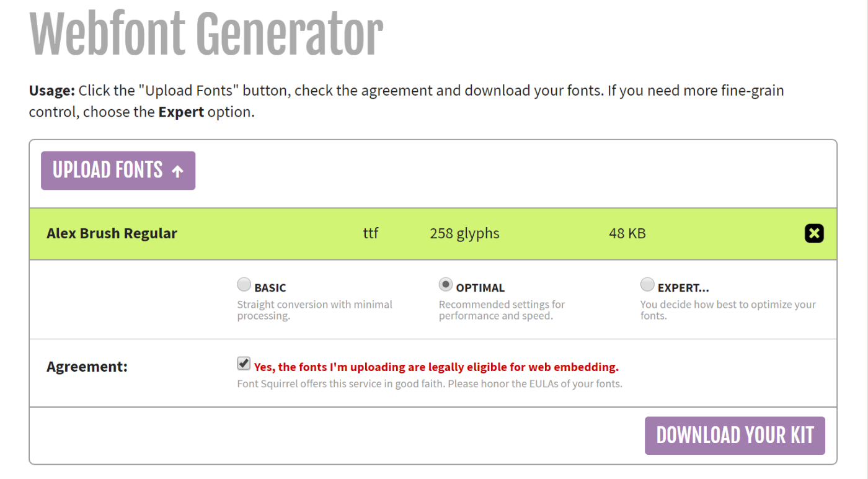Select the OPTIMAL conversion mode
This screenshot has width=868, height=479.
pyautogui.click(x=446, y=284)
